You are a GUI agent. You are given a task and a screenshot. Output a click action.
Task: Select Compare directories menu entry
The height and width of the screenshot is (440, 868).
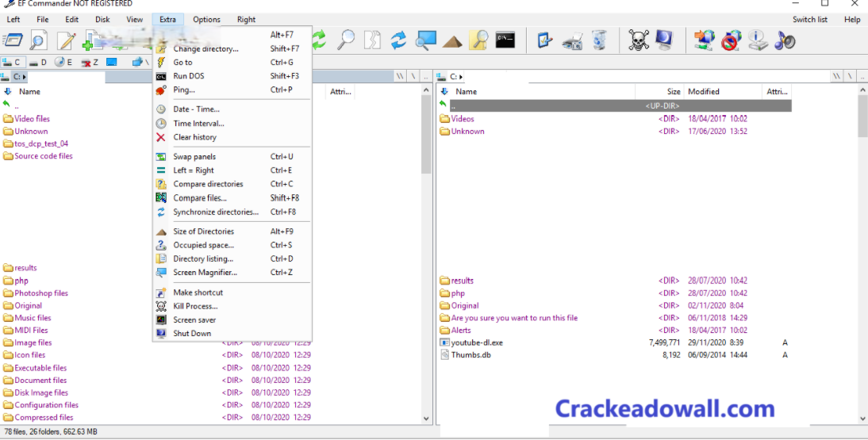(232, 184)
